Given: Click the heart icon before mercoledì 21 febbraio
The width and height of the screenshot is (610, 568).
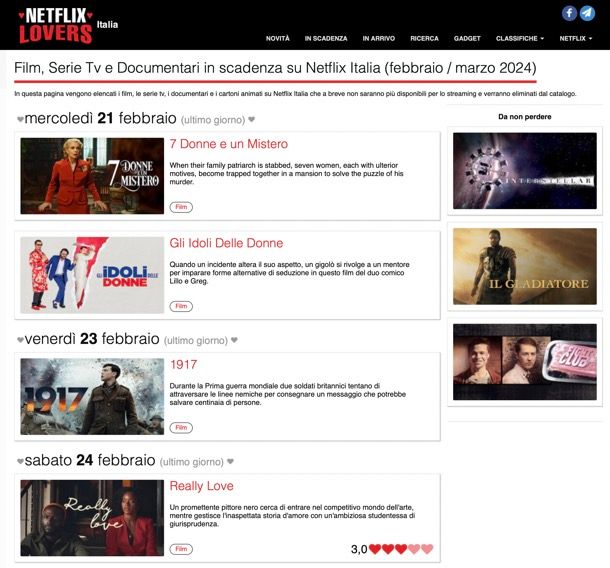Looking at the screenshot, I should coord(20,119).
